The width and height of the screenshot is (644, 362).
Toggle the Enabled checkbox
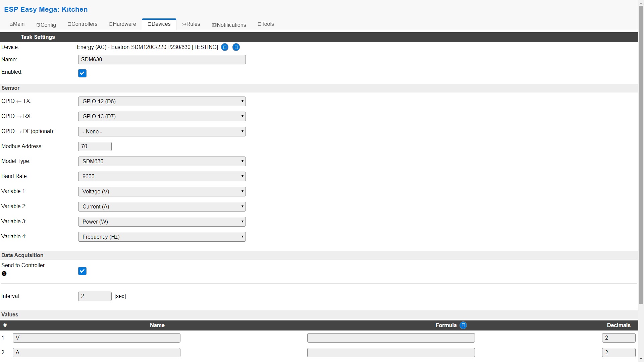coord(82,73)
